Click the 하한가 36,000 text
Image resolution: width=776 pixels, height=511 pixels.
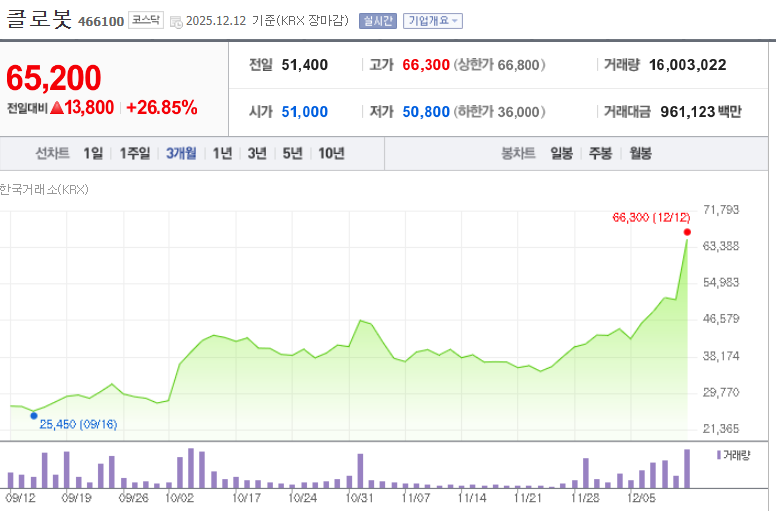pos(499,112)
